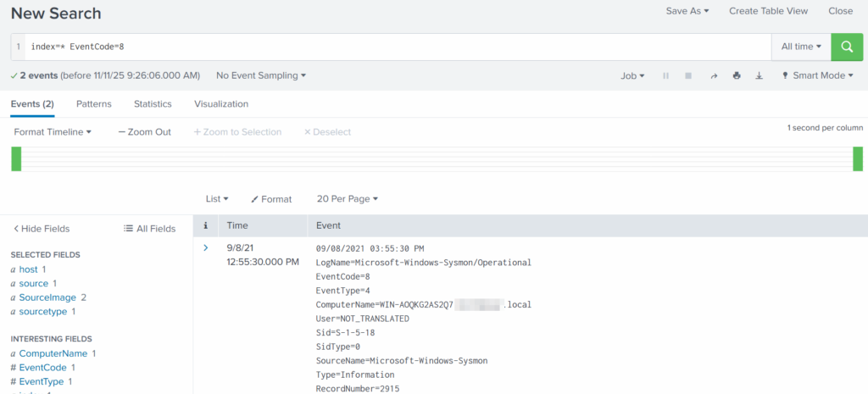Click the Create Table View button
868x394 pixels.
point(768,11)
